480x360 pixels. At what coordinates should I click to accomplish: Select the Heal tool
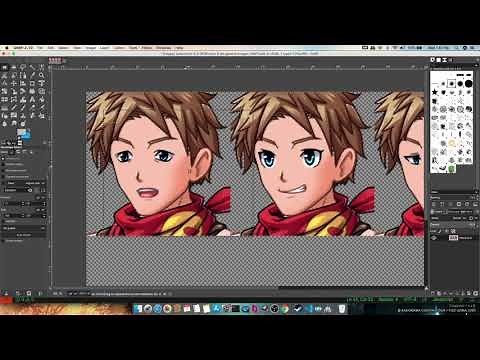[32, 116]
